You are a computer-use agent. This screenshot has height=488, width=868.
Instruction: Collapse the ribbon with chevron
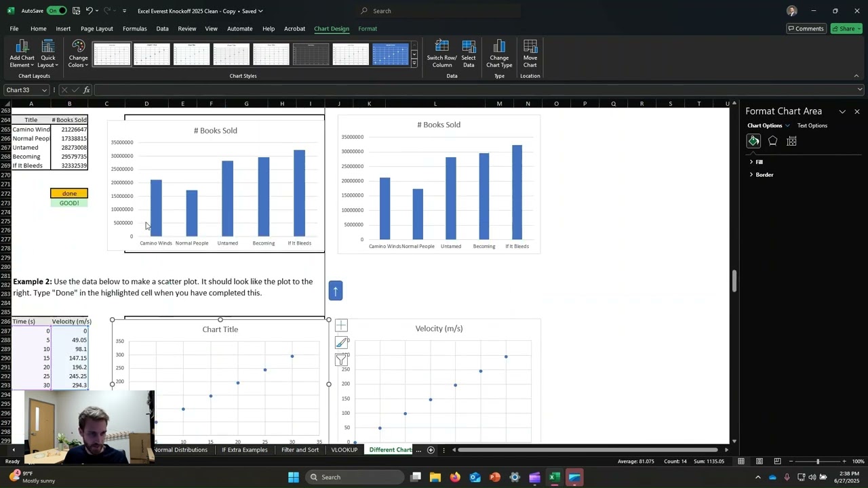[856, 76]
